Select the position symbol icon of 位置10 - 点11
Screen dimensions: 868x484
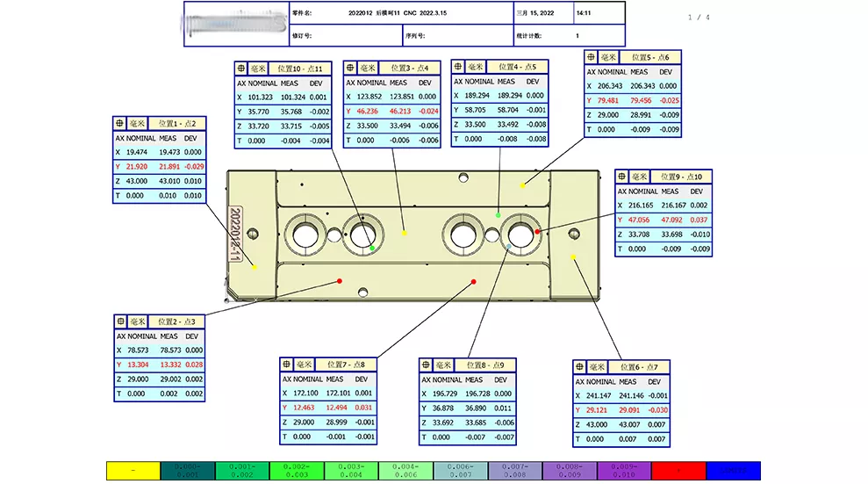coord(242,69)
